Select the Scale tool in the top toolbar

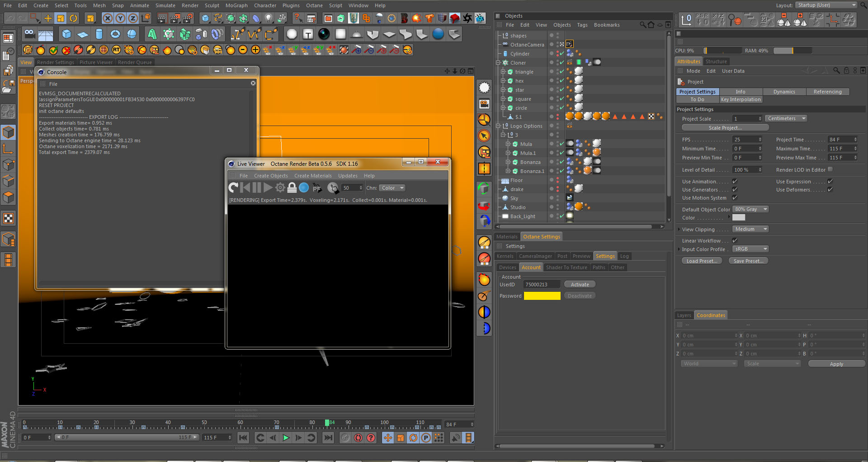(61, 18)
